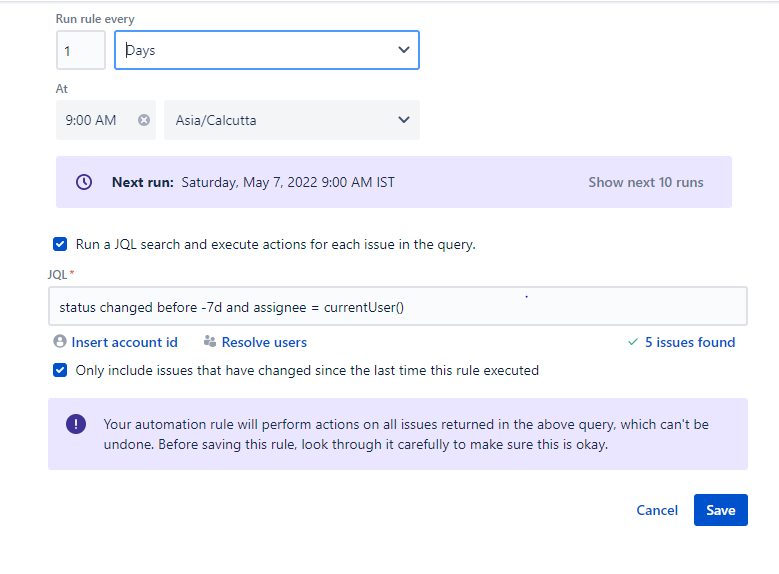Click the purple warning exclamation icon
The height and width of the screenshot is (574, 779).
click(x=76, y=424)
